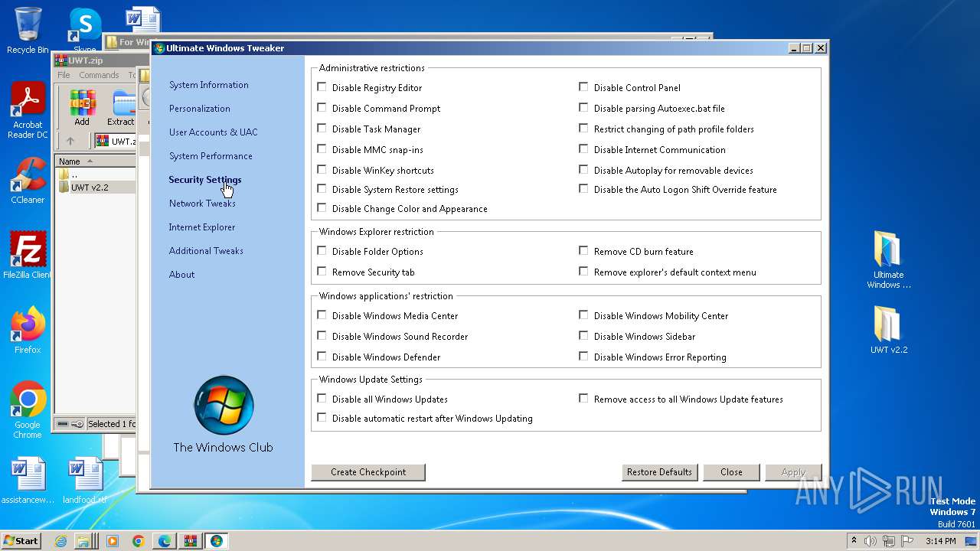980x551 pixels.
Task: Open Firefox desktop shortcut
Action: pyautogui.click(x=28, y=331)
